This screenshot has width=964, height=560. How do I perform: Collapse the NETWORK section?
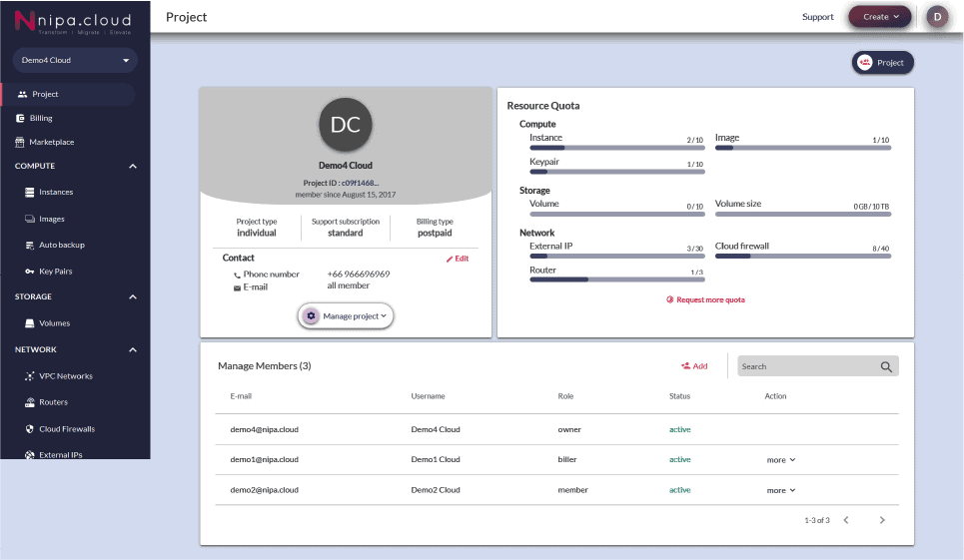(133, 349)
